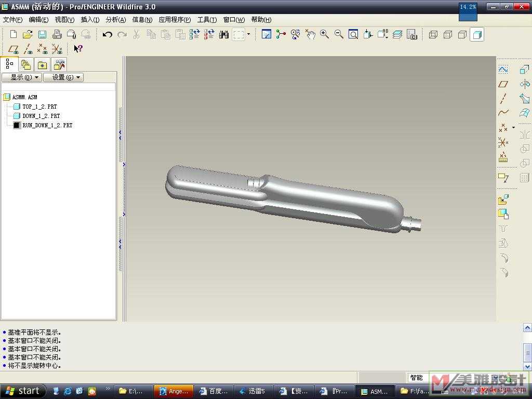Switch to 百度 taskbar window

pos(212,392)
